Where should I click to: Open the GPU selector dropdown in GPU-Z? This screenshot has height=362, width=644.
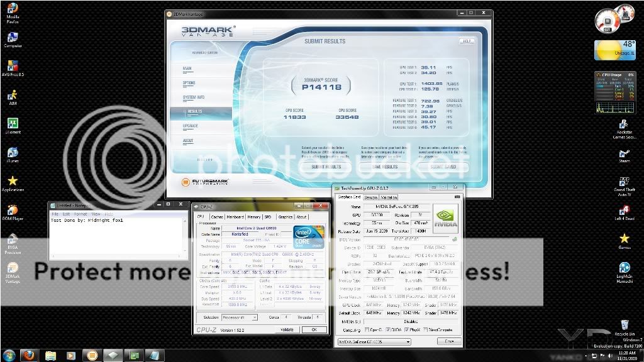click(374, 341)
